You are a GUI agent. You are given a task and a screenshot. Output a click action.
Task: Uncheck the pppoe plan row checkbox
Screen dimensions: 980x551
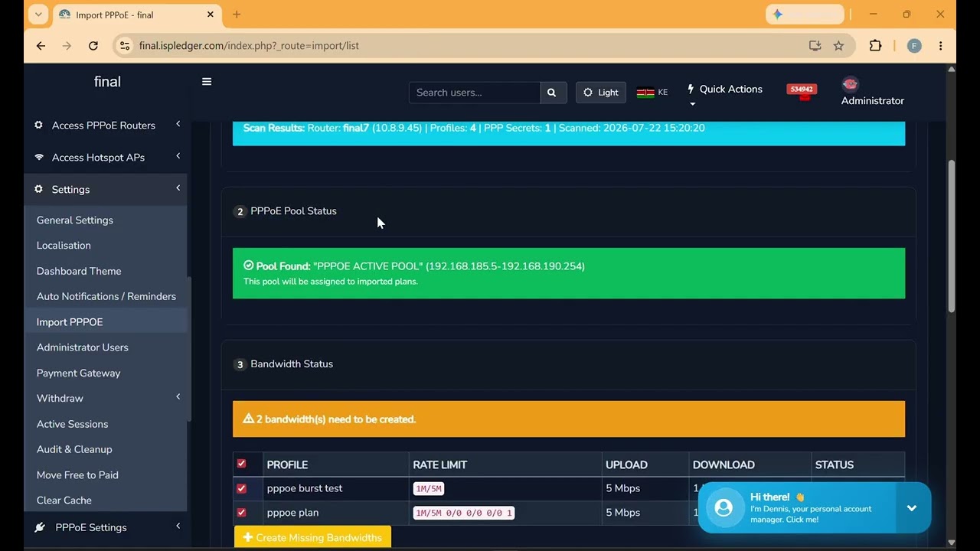(241, 513)
